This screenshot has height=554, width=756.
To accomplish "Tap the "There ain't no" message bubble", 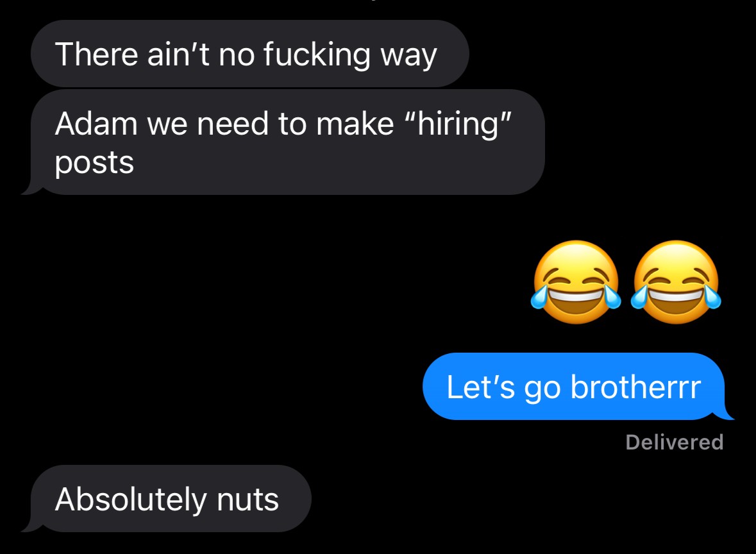I will 249,53.
